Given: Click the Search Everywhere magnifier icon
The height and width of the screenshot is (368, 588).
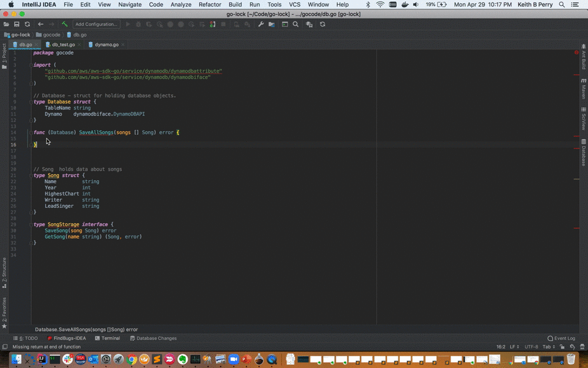Looking at the screenshot, I should coord(296,25).
